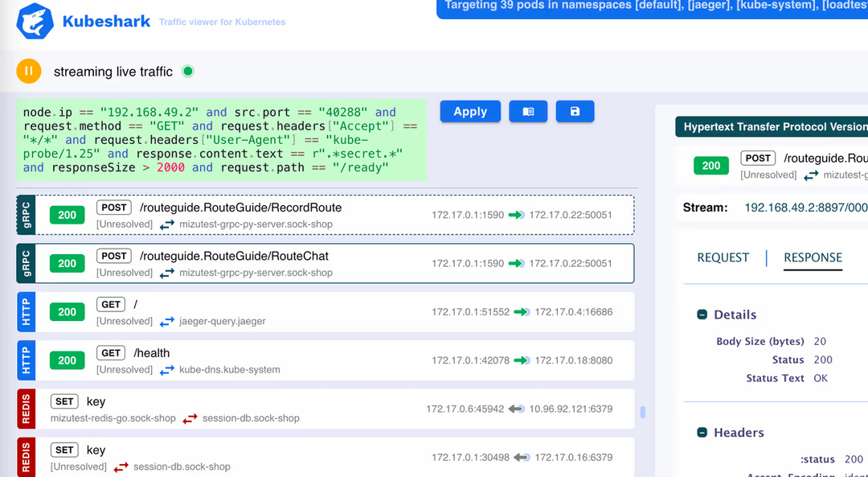The width and height of the screenshot is (868, 477).
Task: Open the filter syntax guide book icon
Action: tap(528, 111)
